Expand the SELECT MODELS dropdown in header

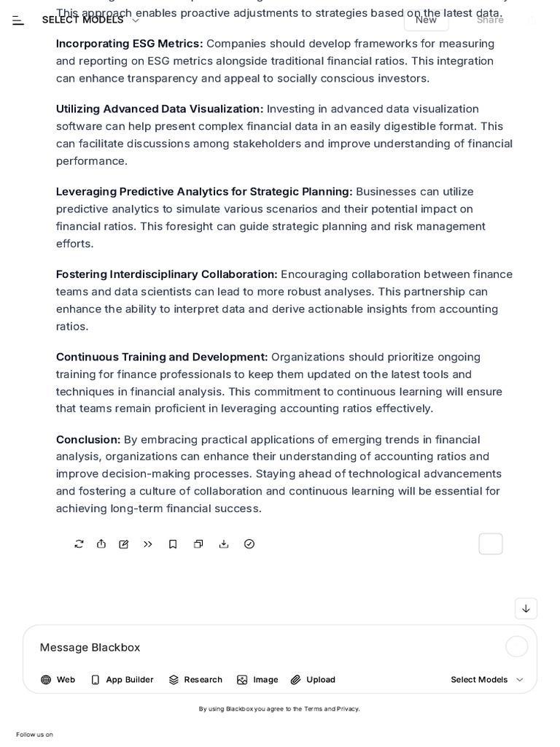[90, 20]
